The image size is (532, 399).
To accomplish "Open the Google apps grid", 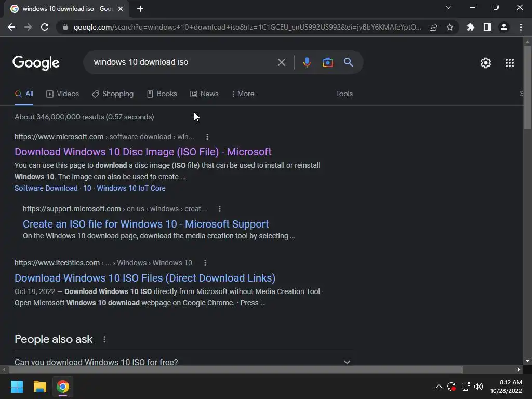I will [x=509, y=63].
